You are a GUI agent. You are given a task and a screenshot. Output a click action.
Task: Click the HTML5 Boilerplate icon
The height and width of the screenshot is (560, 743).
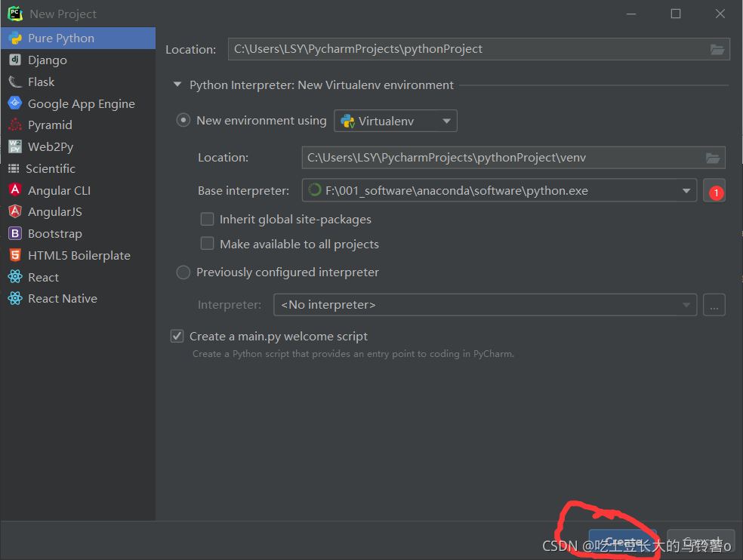(x=16, y=255)
